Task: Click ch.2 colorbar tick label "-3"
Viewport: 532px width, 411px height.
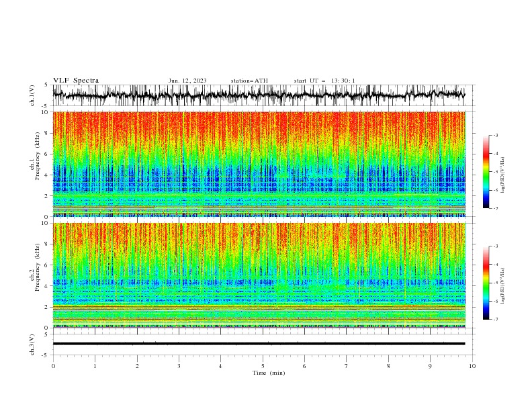Action: 496,246
